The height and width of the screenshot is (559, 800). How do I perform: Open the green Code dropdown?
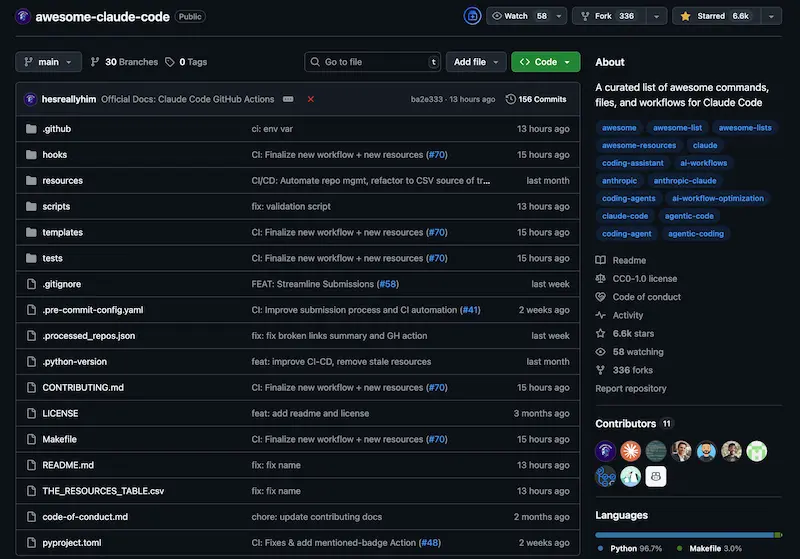point(545,62)
